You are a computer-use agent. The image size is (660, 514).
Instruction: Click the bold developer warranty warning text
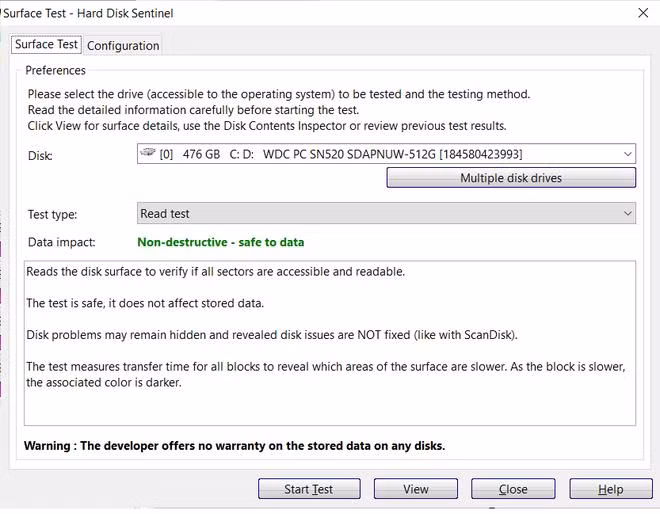pos(234,445)
